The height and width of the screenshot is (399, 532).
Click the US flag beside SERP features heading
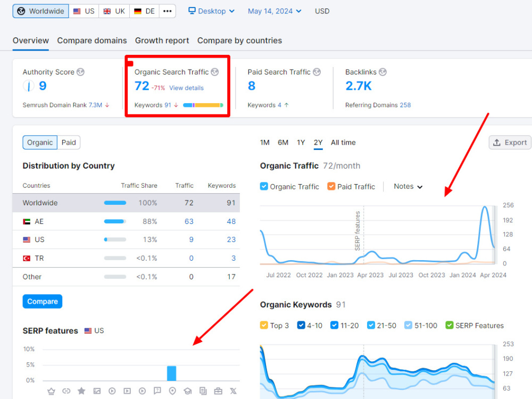pyautogui.click(x=88, y=331)
